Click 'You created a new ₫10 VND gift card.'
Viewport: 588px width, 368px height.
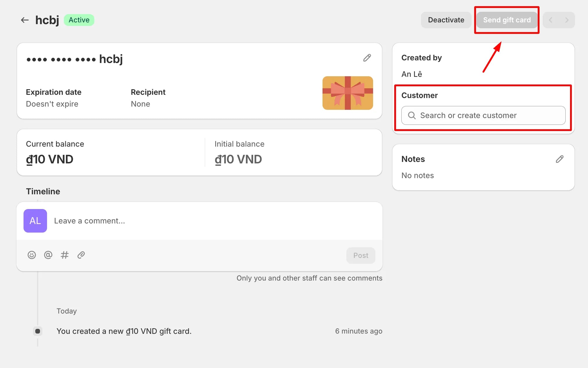(x=124, y=331)
